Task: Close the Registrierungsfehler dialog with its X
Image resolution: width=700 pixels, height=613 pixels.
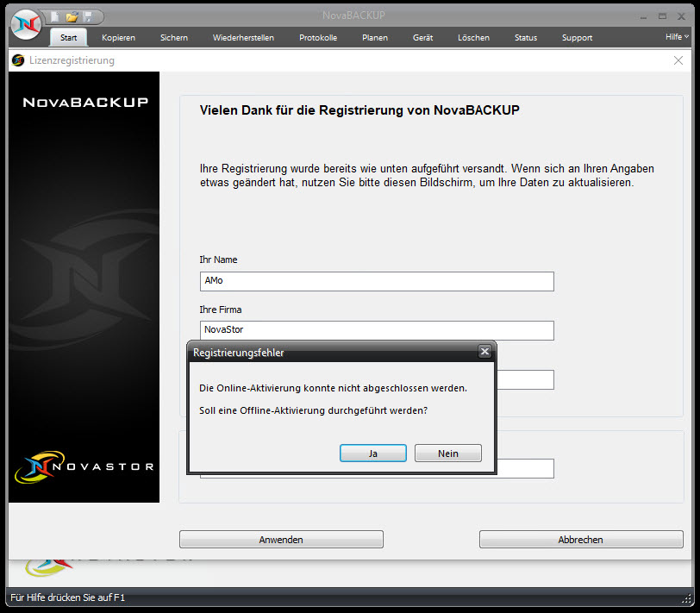Action: tap(484, 352)
